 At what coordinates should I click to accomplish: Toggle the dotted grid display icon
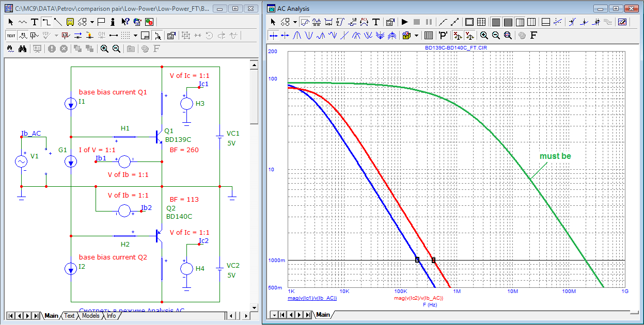coord(125,35)
